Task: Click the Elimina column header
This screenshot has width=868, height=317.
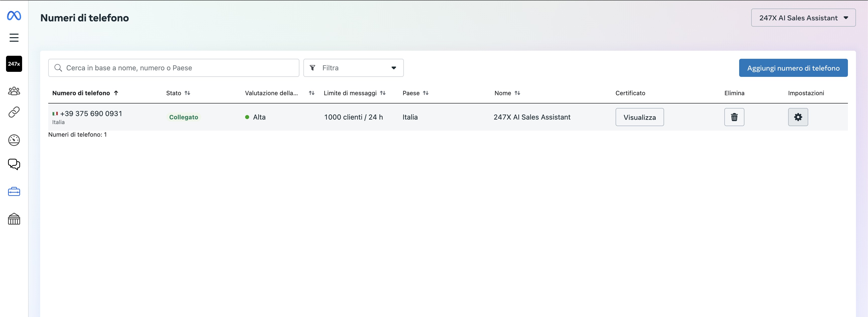Action: [x=734, y=93]
